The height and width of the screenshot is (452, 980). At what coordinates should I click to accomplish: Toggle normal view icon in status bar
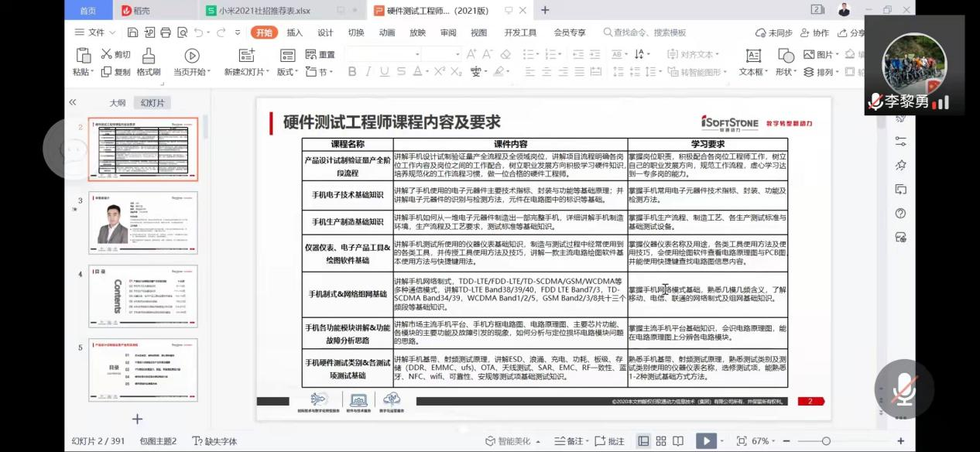643,440
